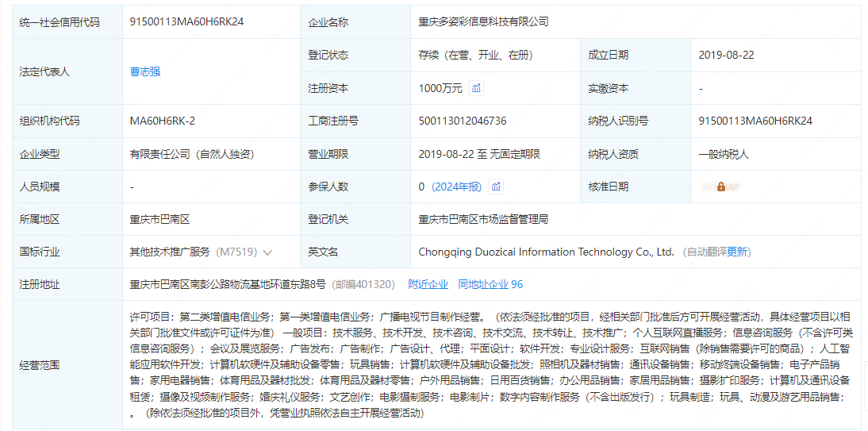This screenshot has height=431, width=868.
Task: Open registered capital trend chart icon
Action: coord(476,88)
